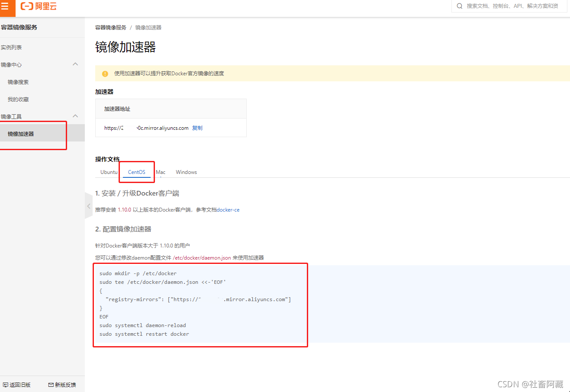
Task: Switch to the Mac tab
Action: point(161,172)
